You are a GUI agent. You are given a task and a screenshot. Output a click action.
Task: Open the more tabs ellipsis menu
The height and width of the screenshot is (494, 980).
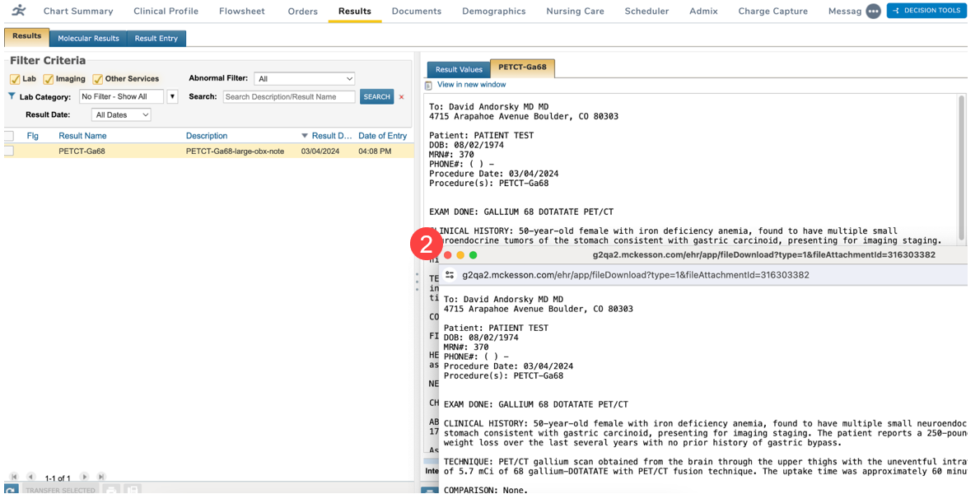point(873,12)
